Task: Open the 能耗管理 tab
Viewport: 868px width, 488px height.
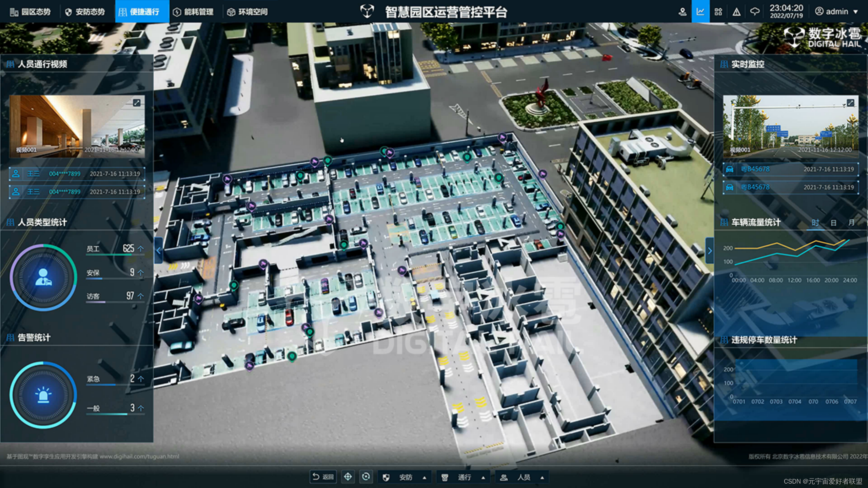Action: [193, 12]
